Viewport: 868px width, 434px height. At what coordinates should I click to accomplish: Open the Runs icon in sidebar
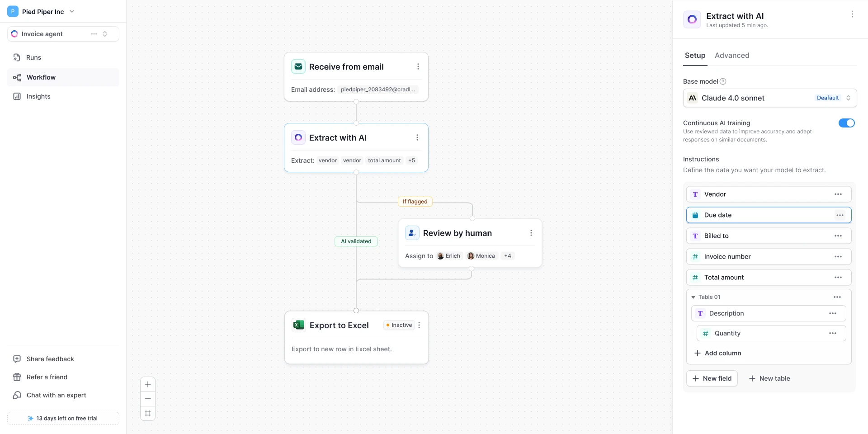click(x=17, y=57)
